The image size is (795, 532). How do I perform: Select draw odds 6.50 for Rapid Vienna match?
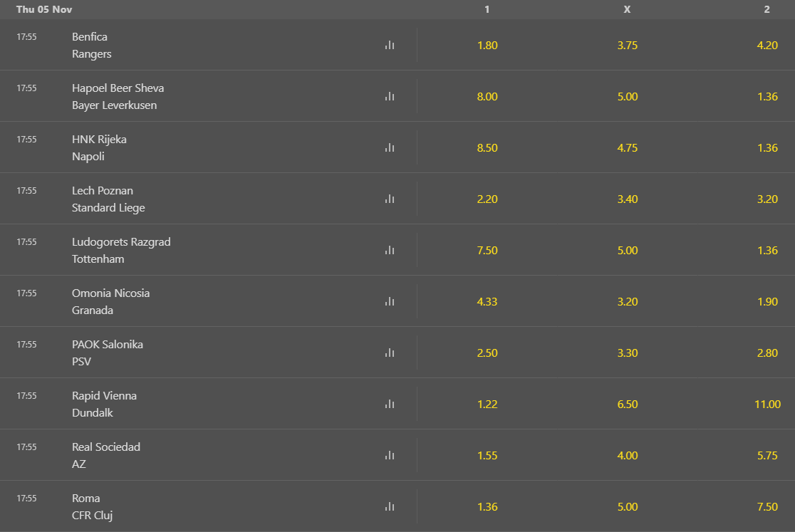pyautogui.click(x=628, y=404)
